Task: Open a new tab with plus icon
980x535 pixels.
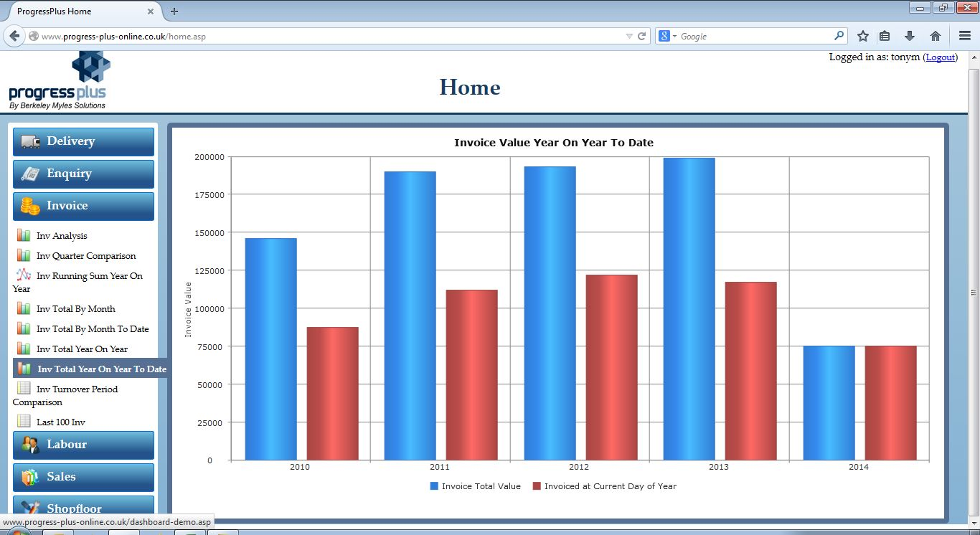Action: tap(174, 11)
